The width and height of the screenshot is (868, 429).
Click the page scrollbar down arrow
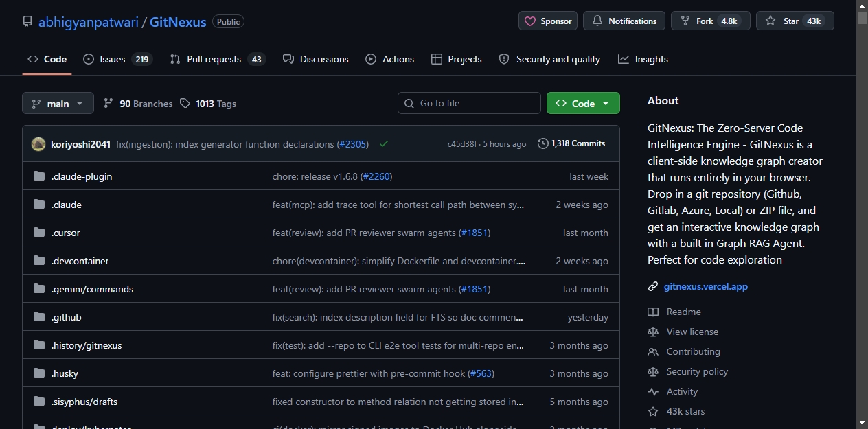(862, 423)
